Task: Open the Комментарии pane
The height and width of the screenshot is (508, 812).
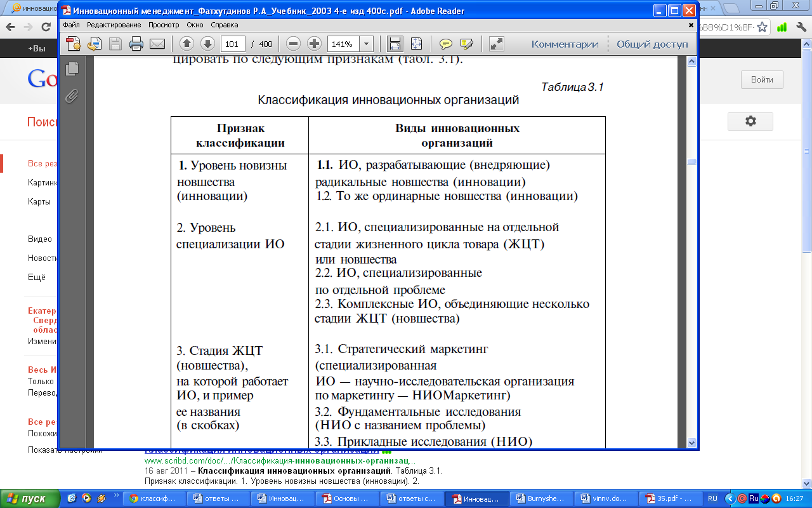Action: pyautogui.click(x=565, y=44)
